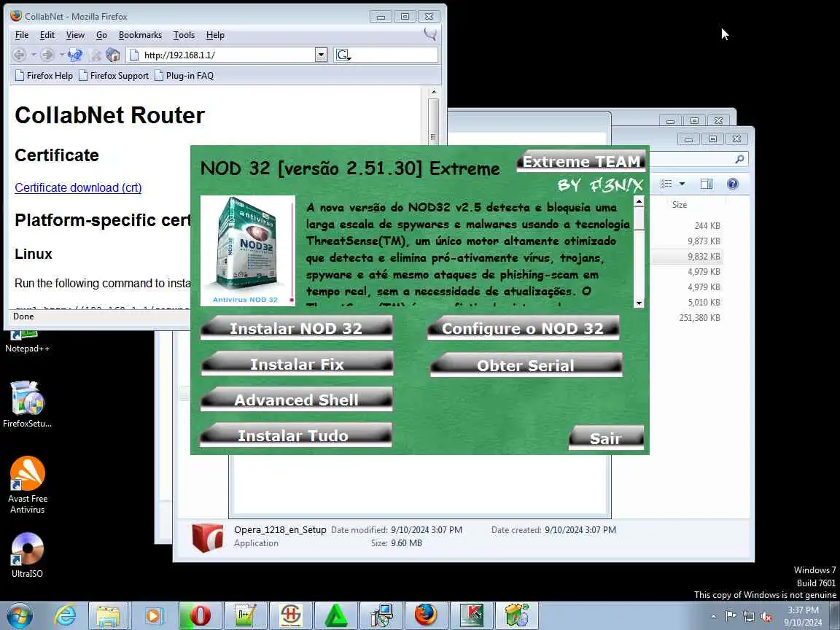Open the File menu in Firefox

(22, 35)
